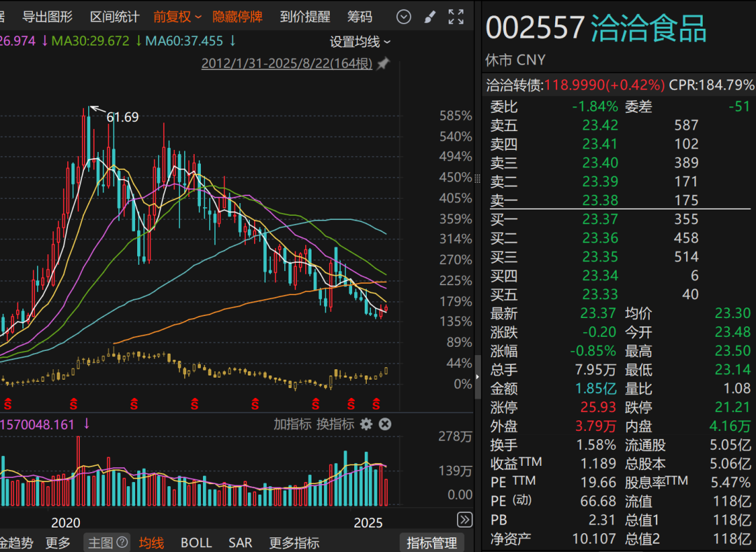Click the 卖一 price 23.38
The height and width of the screenshot is (552, 756).
(x=600, y=200)
